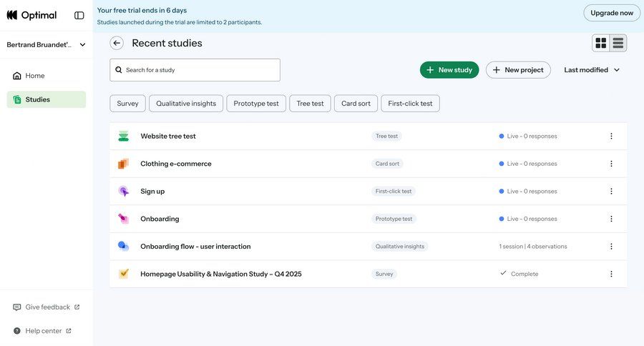Click the Website tree test study icon
Viewport: 644px width, 346px height.
point(124,136)
